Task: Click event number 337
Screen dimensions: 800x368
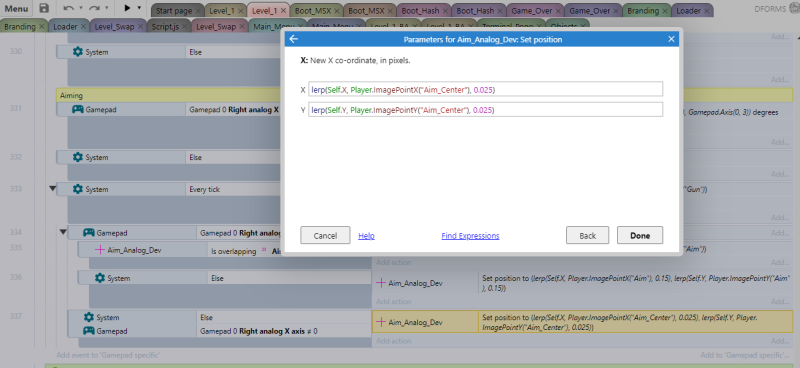Action: 16,317
